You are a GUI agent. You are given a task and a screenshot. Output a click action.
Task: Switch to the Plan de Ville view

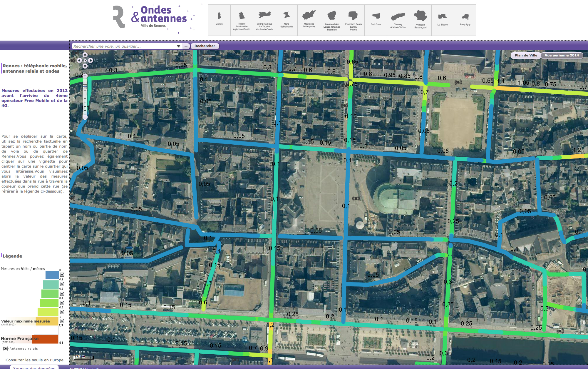coord(526,55)
